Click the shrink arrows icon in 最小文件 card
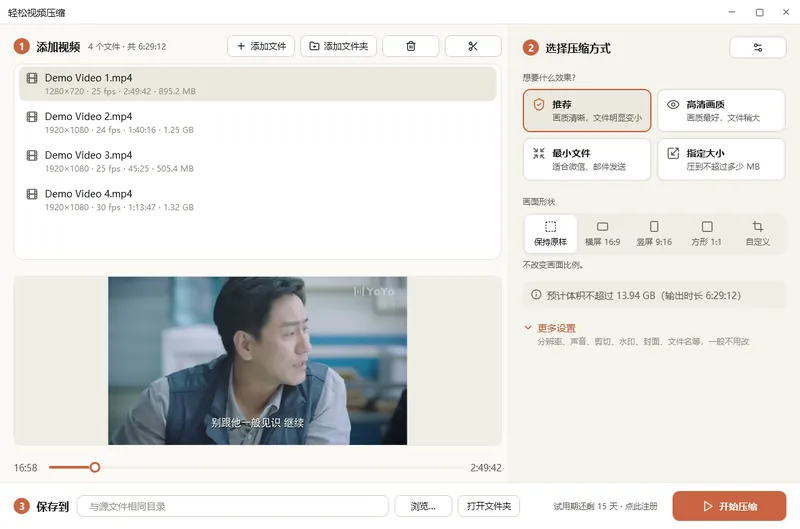This screenshot has width=800, height=529. click(539, 153)
